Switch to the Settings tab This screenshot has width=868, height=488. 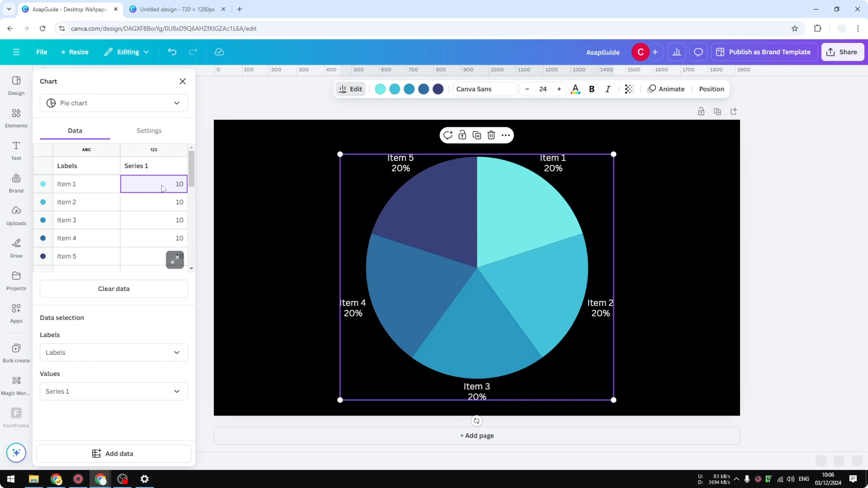149,130
